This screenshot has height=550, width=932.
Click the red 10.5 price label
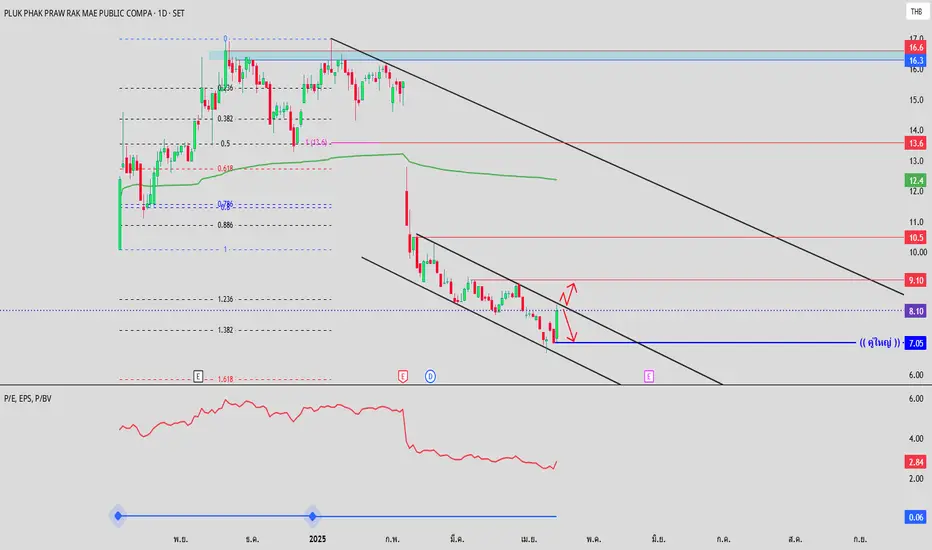pyautogui.click(x=917, y=238)
